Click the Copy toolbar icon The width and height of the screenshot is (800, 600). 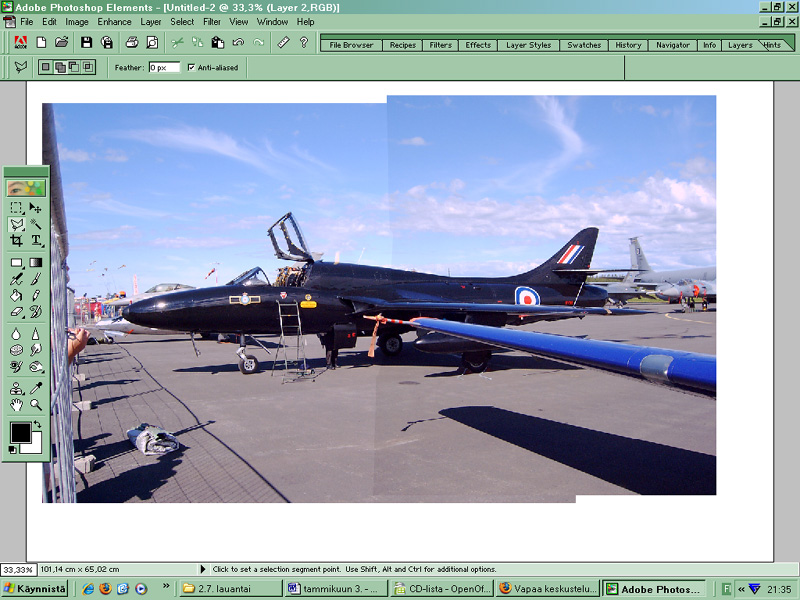(x=197, y=42)
